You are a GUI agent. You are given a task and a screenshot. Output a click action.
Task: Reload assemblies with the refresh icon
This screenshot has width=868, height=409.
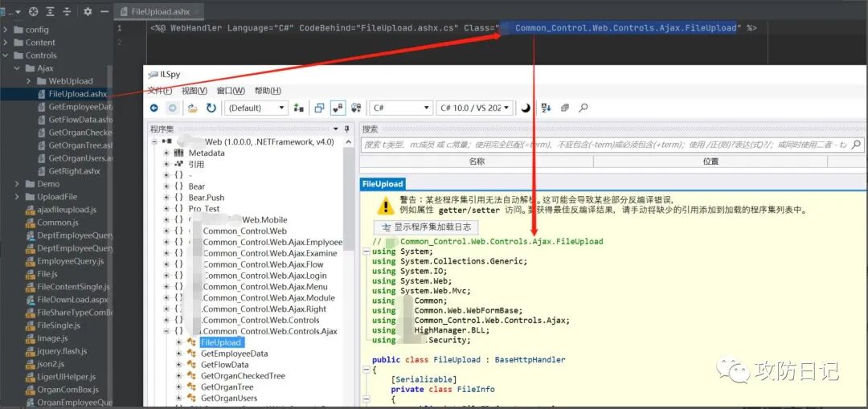211,108
